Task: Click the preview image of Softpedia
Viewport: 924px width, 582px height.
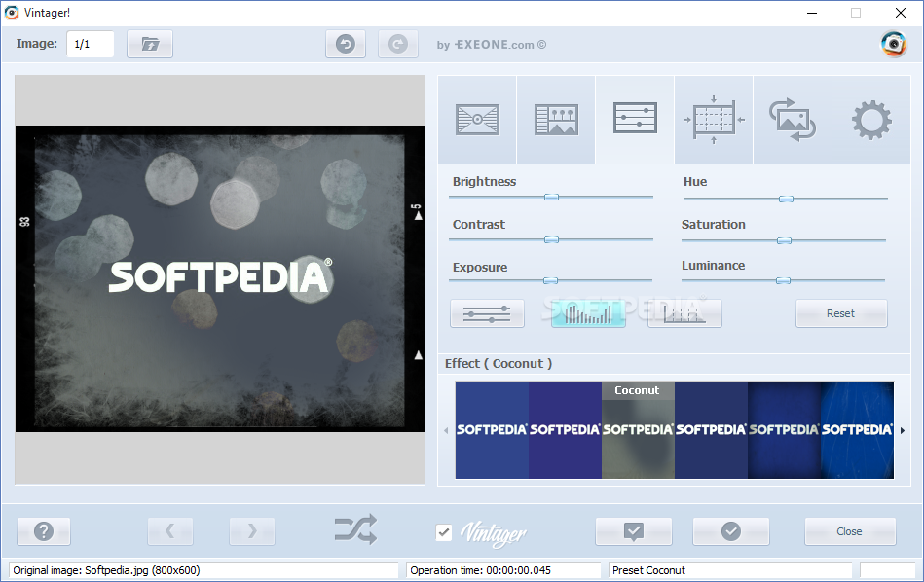Action: pyautogui.click(x=220, y=278)
